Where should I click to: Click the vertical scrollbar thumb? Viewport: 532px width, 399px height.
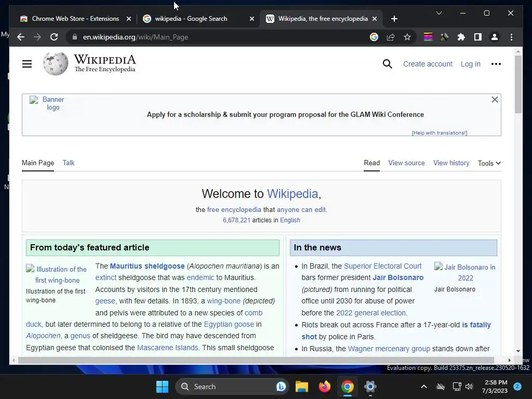(518, 84)
